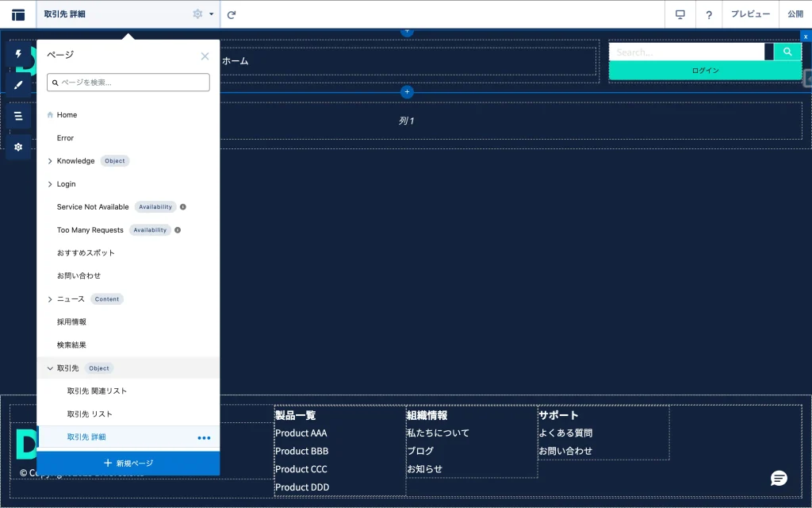Open the Components lightning bolt panel
This screenshot has width=812, height=508.
point(18,54)
